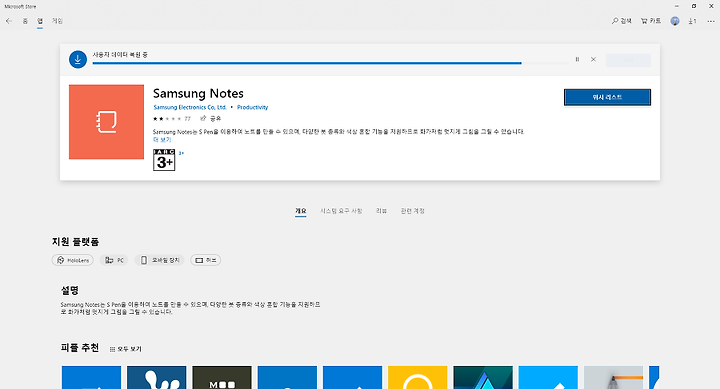Click the download progress bar
The height and width of the screenshot is (389, 720).
click(x=330, y=63)
